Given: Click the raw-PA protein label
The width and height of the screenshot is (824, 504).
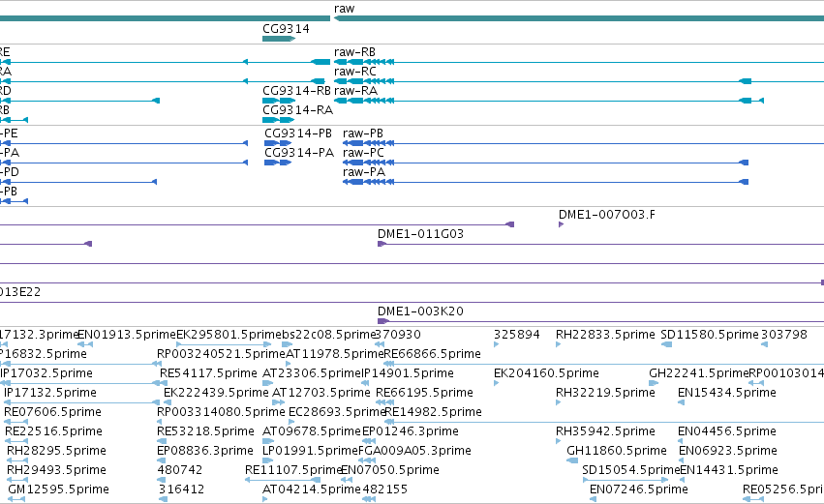Looking at the screenshot, I should pyautogui.click(x=364, y=172).
